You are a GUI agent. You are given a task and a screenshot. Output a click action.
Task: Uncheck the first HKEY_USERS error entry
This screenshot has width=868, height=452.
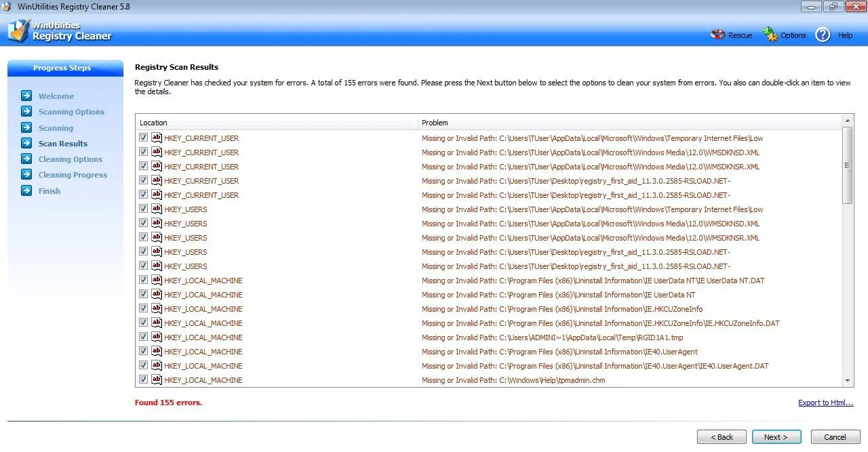pyautogui.click(x=142, y=208)
